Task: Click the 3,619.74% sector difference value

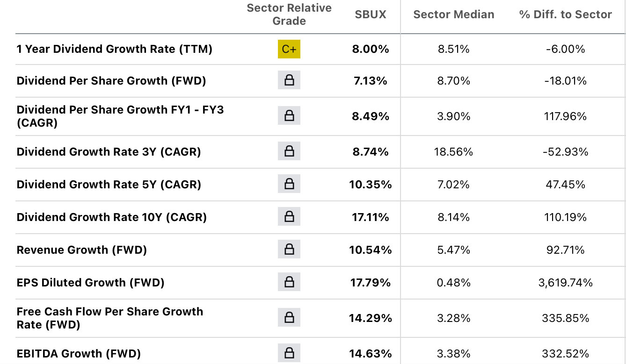Action: point(565,283)
